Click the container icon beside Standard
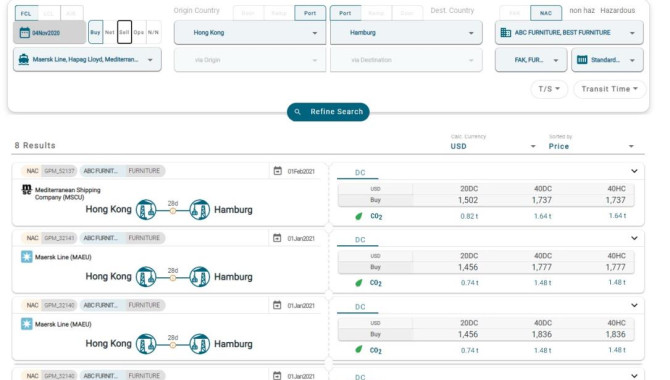Image resolution: width=670 pixels, height=380 pixels. click(x=582, y=60)
